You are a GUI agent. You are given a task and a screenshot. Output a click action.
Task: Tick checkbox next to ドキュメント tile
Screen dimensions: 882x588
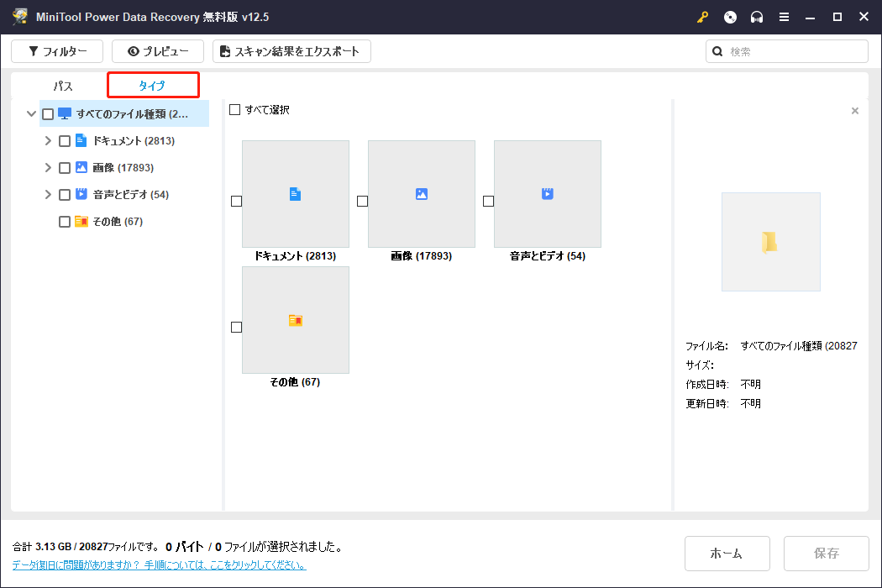[236, 201]
